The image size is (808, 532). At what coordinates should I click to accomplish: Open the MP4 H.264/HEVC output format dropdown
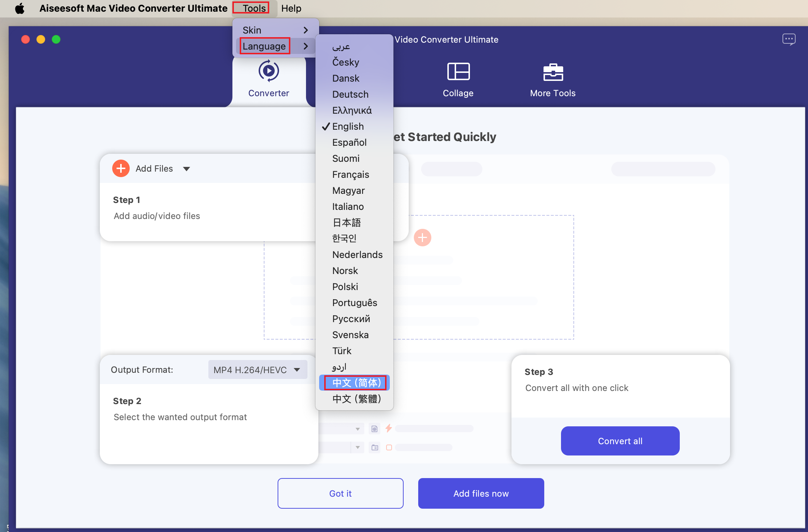point(258,369)
